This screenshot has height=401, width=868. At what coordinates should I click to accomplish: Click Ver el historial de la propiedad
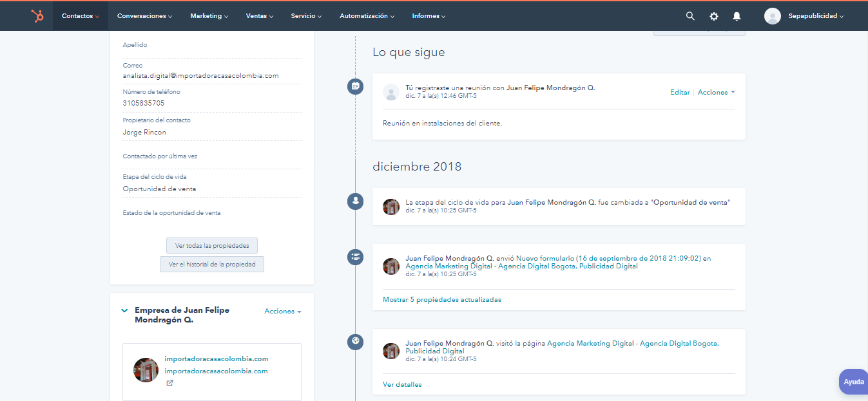click(212, 265)
